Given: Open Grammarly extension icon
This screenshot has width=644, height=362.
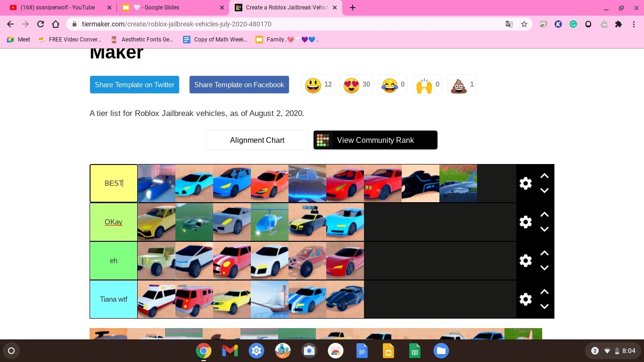Looking at the screenshot, I should (573, 24).
